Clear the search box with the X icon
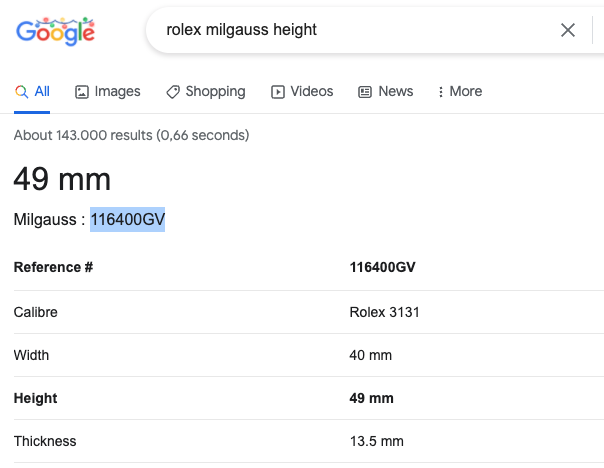The image size is (604, 468). coord(568,30)
